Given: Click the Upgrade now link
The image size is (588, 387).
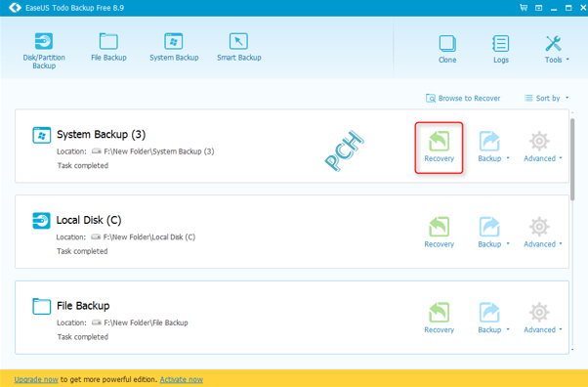Looking at the screenshot, I should click(36, 379).
